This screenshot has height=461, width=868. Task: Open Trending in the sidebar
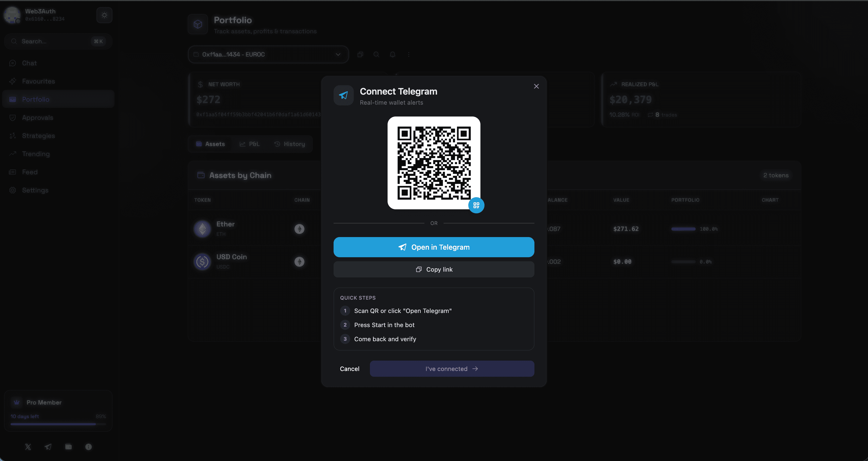58,154
